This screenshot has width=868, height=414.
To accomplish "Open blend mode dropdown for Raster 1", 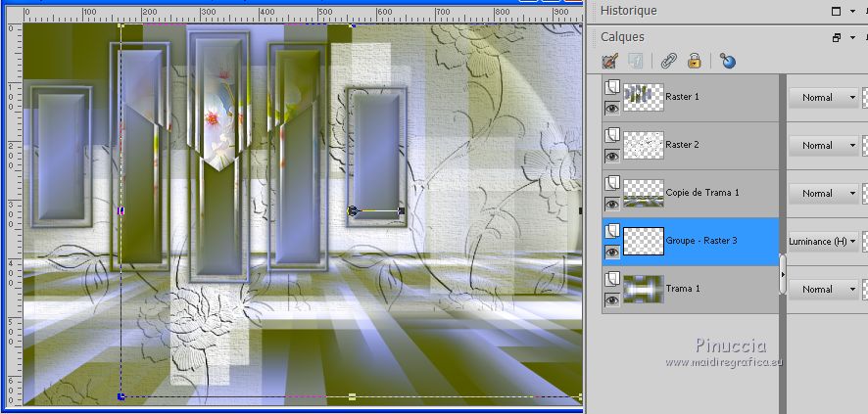I will click(823, 97).
